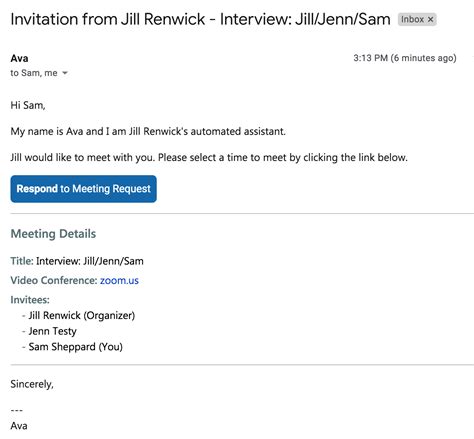Select invitee Jill Renwick (Organizer)
This screenshot has height=439, width=474.
(x=82, y=315)
